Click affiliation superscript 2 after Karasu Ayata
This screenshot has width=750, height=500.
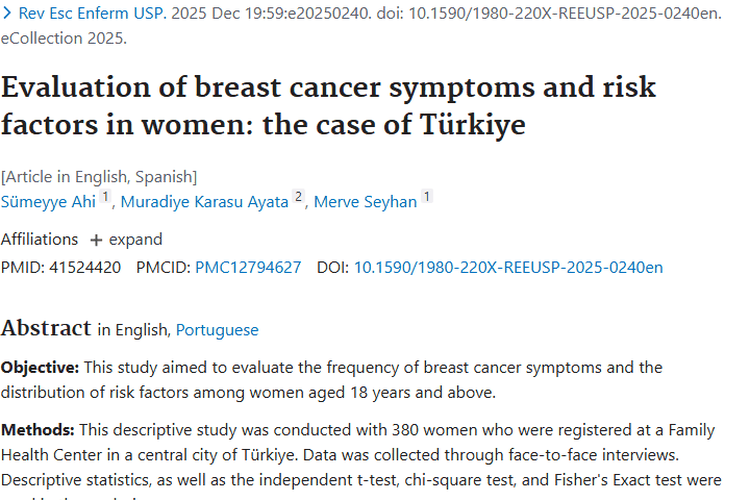click(297, 197)
